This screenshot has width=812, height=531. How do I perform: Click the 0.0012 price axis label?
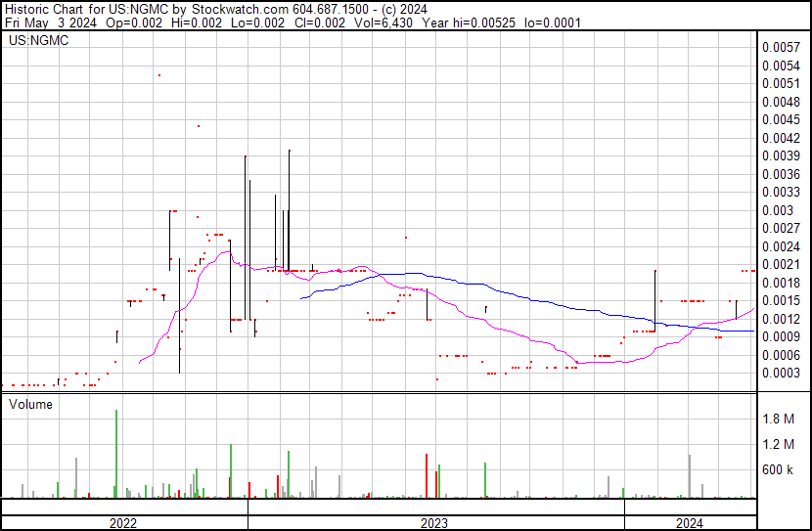tap(781, 319)
